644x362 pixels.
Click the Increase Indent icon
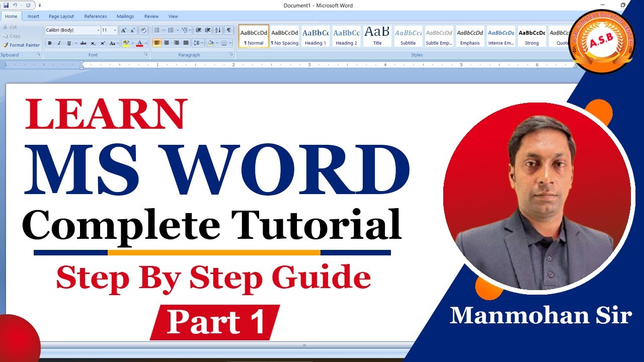[x=208, y=30]
